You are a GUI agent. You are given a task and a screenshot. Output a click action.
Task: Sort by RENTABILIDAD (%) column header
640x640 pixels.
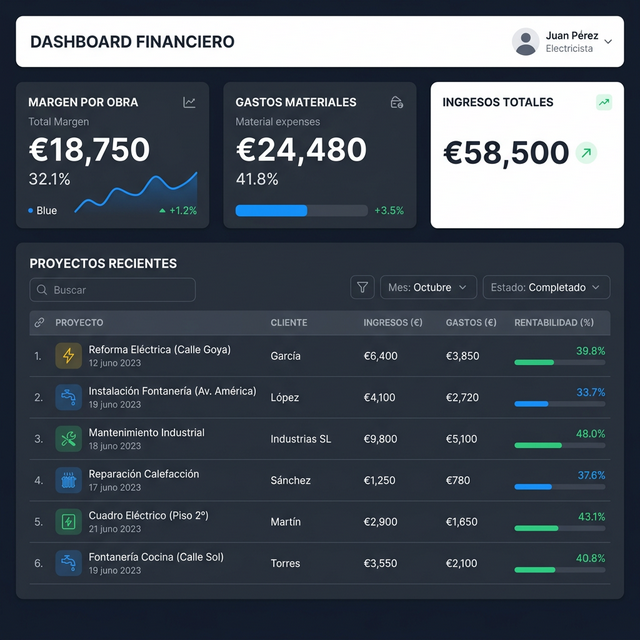[x=554, y=322]
